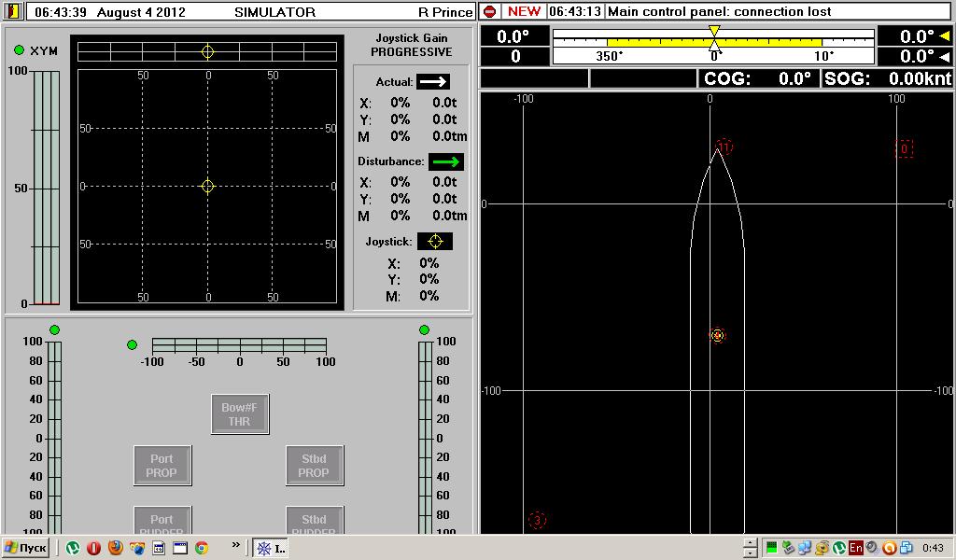Toggle the XYM green indicator

pyautogui.click(x=20, y=50)
